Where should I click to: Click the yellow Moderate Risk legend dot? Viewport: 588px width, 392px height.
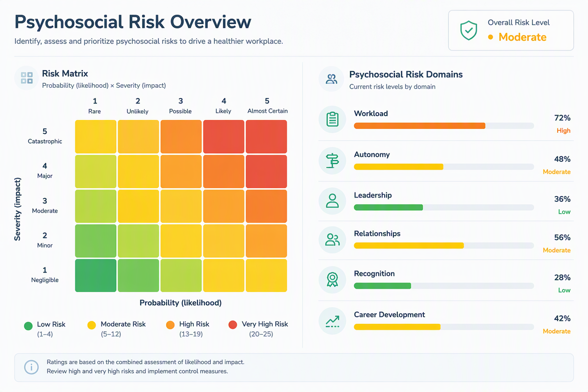[x=91, y=325]
